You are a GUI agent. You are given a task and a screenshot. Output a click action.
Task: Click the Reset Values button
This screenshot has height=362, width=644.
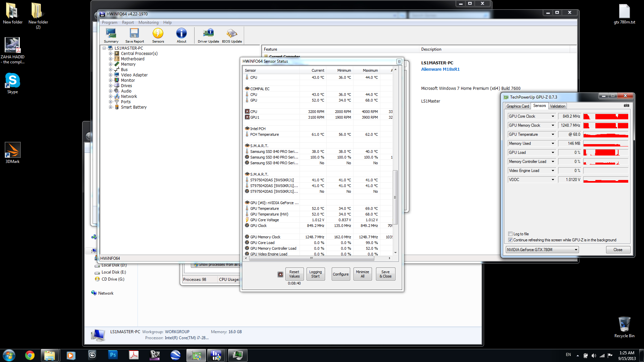click(294, 274)
